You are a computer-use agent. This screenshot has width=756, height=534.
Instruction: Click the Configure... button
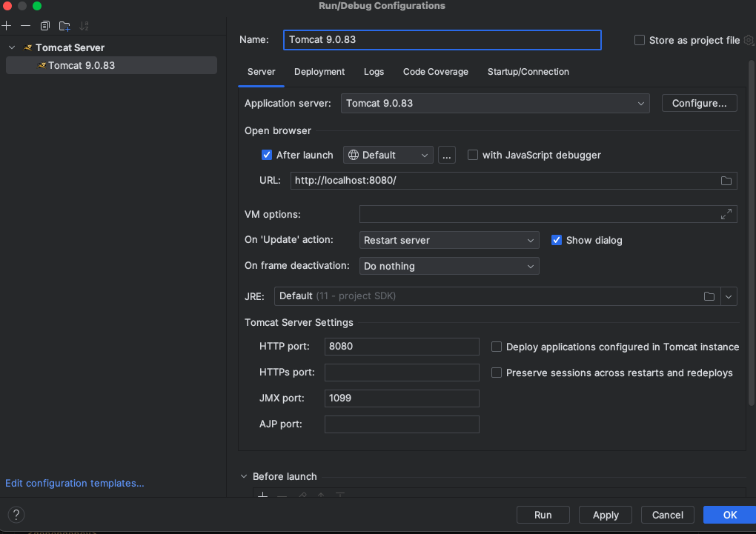699,103
